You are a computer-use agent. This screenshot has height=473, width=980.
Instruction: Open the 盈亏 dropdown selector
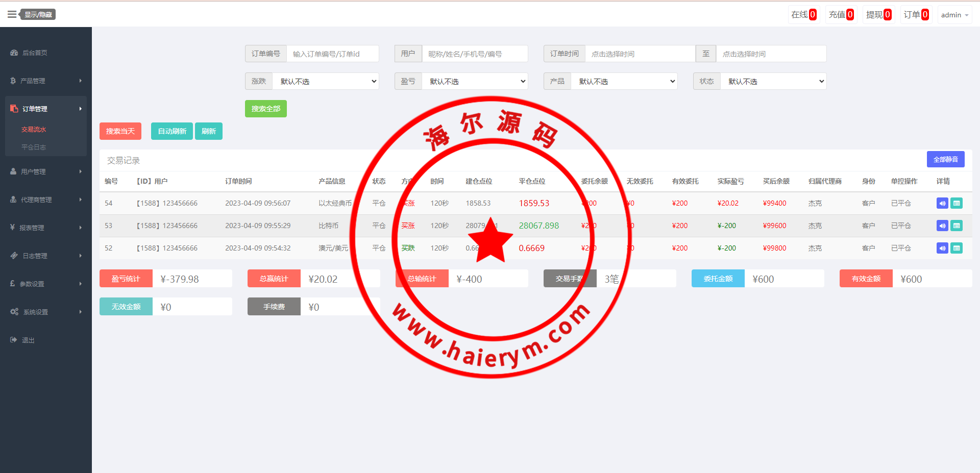pos(475,81)
